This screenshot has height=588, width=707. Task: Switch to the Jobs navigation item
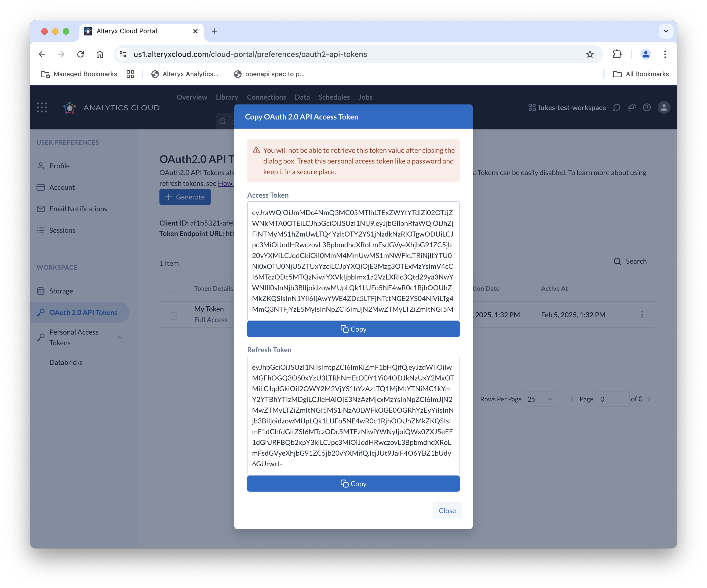coord(365,97)
